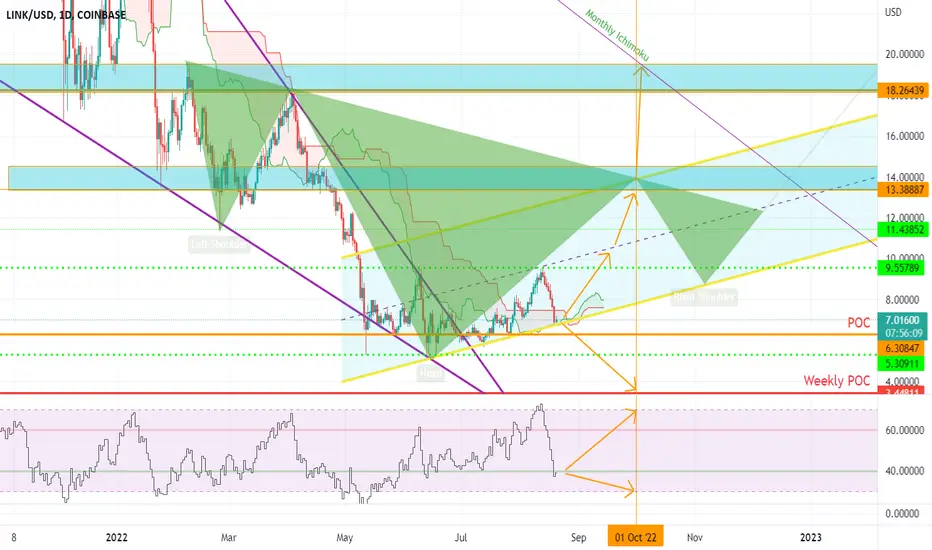
Task: Click the May time axis label
Action: [x=344, y=538]
